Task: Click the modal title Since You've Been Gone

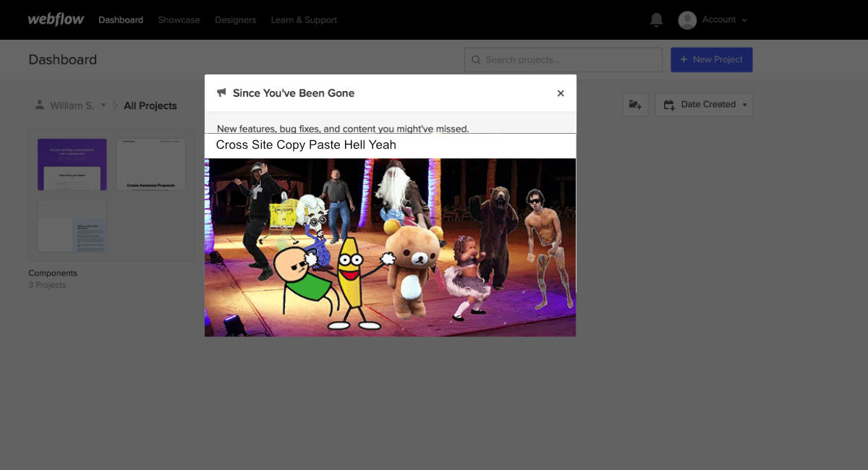Action: point(294,93)
